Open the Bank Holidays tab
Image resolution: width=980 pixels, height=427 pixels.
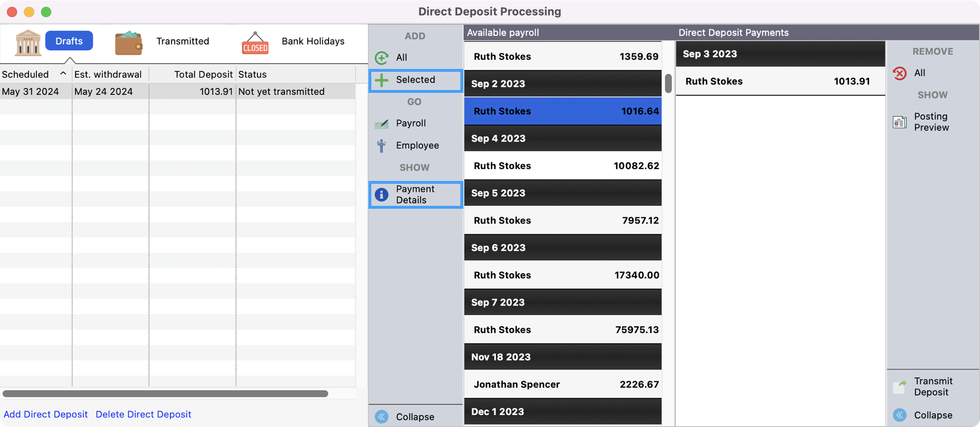313,41
